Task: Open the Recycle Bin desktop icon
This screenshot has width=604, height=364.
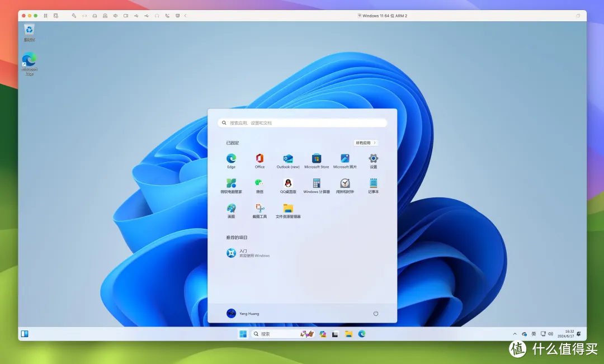Action: tap(29, 32)
